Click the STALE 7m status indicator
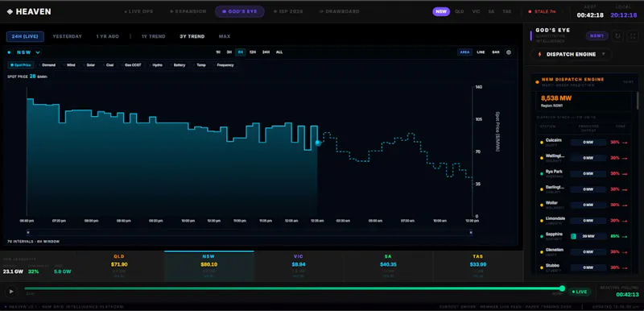This screenshot has height=311, width=644. [x=542, y=11]
